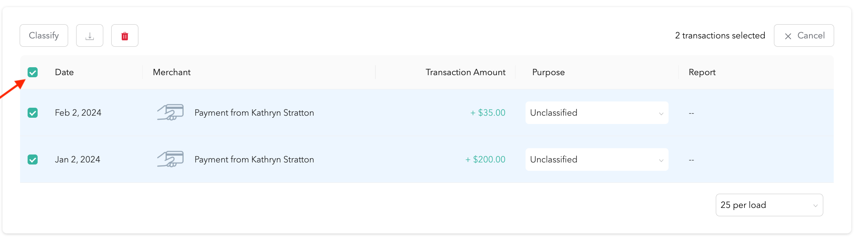Click the Report column header
The width and height of the screenshot is (868, 243).
(x=702, y=72)
